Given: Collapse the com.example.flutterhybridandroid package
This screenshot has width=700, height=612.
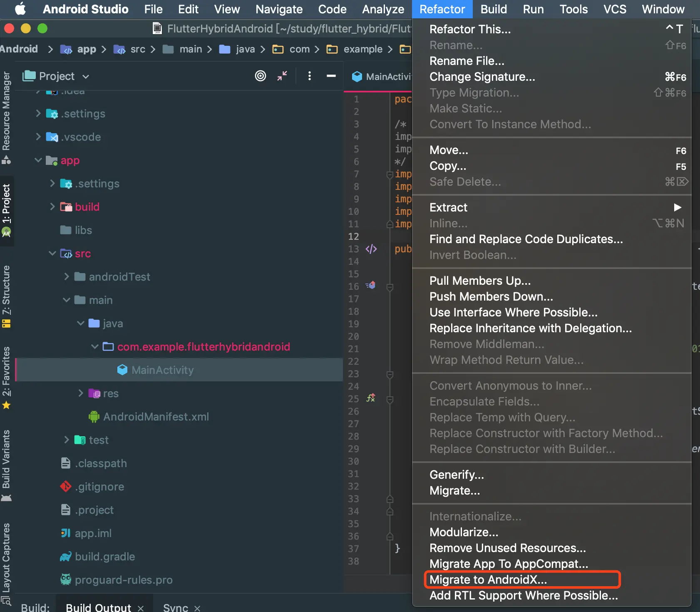Looking at the screenshot, I should [95, 347].
